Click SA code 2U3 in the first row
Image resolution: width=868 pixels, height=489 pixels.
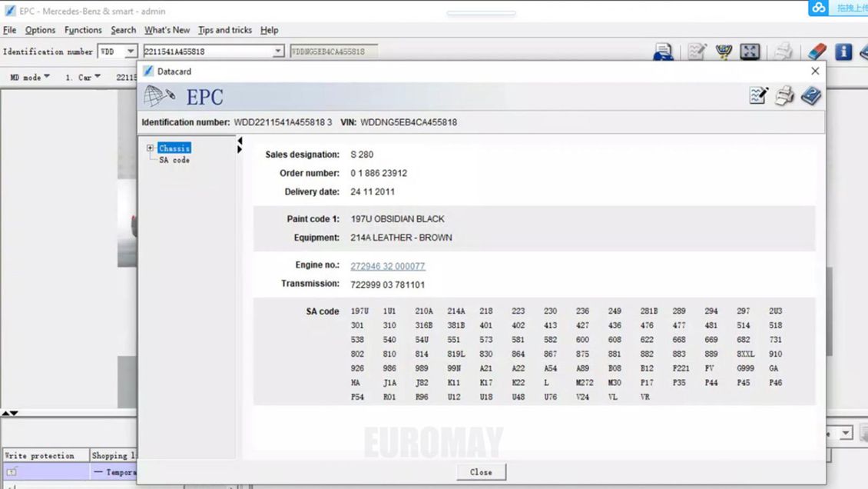coord(775,311)
